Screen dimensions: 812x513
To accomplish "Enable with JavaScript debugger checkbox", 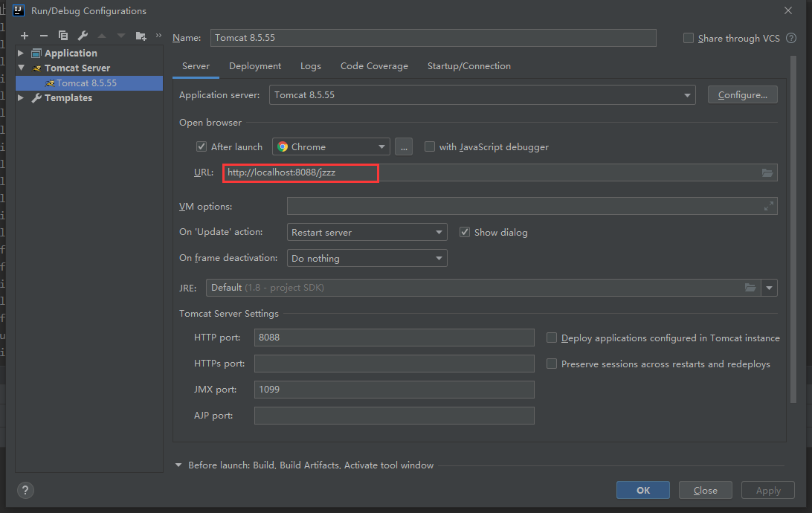I will tap(430, 146).
